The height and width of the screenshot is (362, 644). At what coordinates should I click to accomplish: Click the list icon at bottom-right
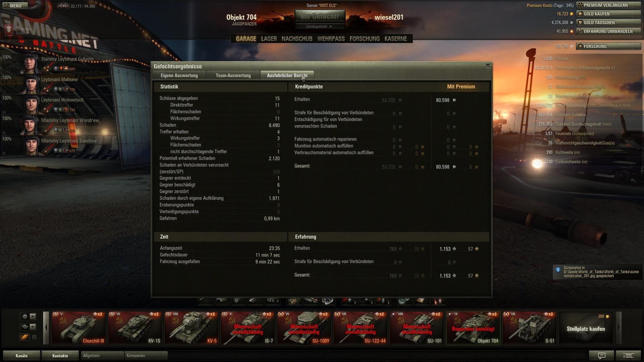[x=629, y=356]
